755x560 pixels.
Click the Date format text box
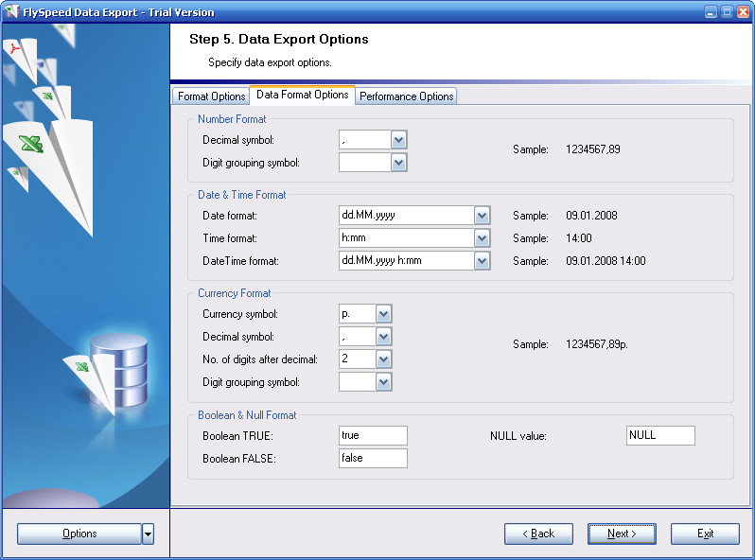pos(407,216)
